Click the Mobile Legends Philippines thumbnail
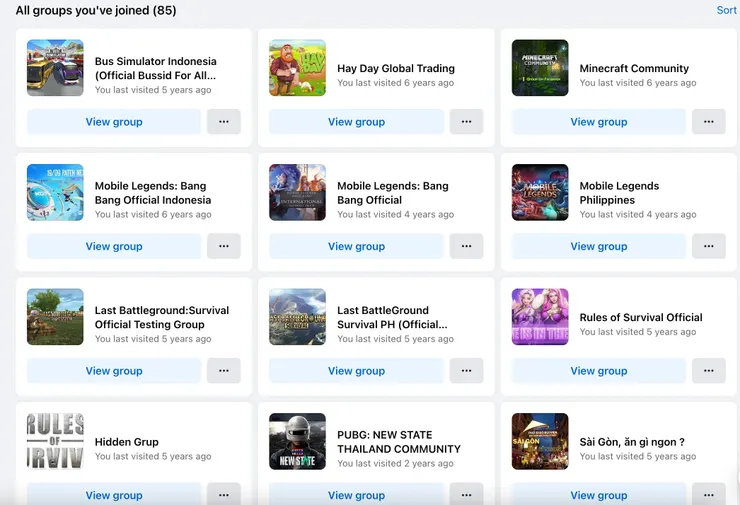740x505 pixels. pos(540,192)
